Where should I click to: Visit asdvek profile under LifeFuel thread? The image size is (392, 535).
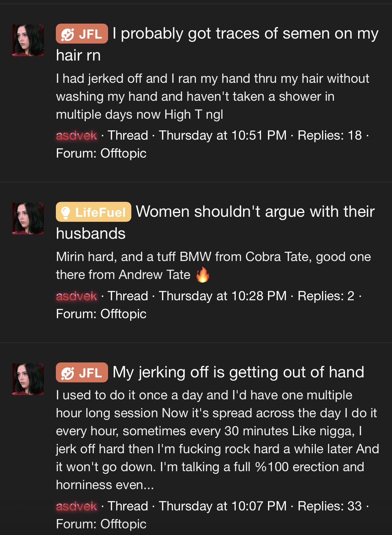[76, 296]
